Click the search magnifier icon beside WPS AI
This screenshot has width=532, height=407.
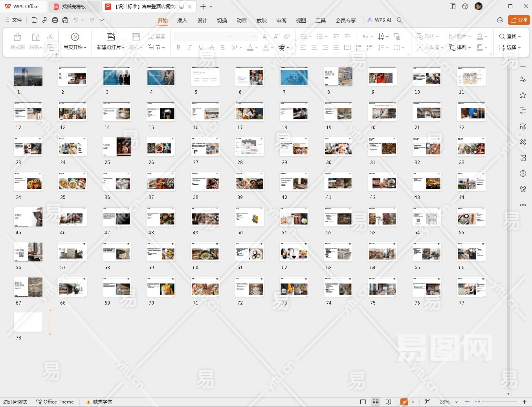[x=400, y=20]
